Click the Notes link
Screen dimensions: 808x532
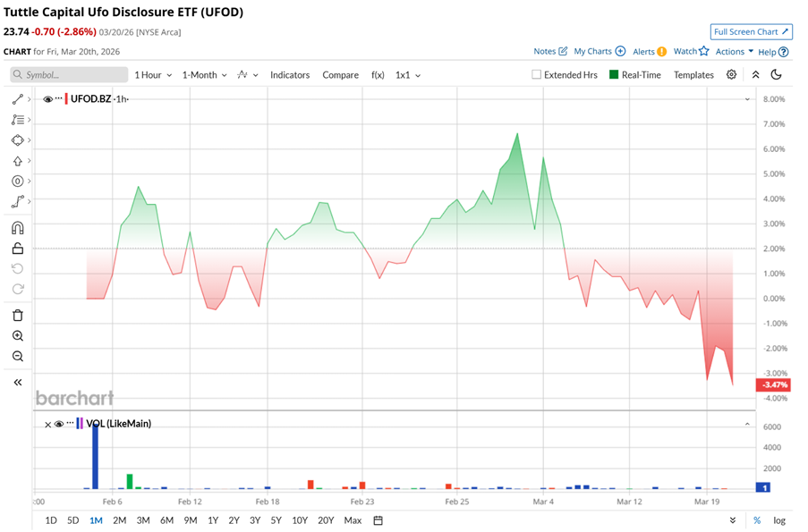pos(544,51)
